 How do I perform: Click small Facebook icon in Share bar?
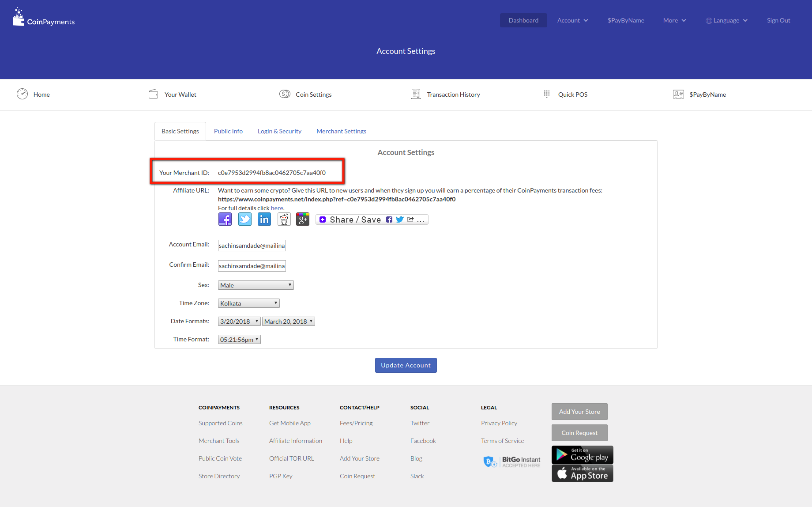tap(389, 219)
